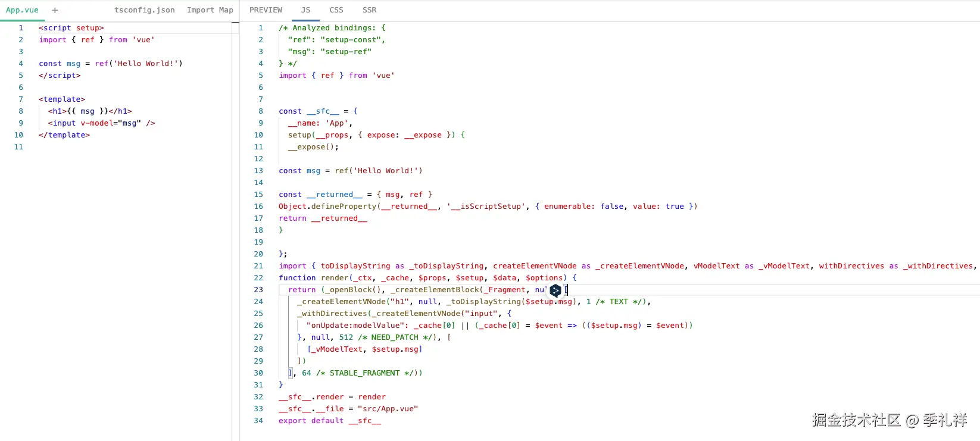The height and width of the screenshot is (441, 980).
Task: Click the _withDirectives(_createElementVNode("input" line
Action: click(x=404, y=314)
